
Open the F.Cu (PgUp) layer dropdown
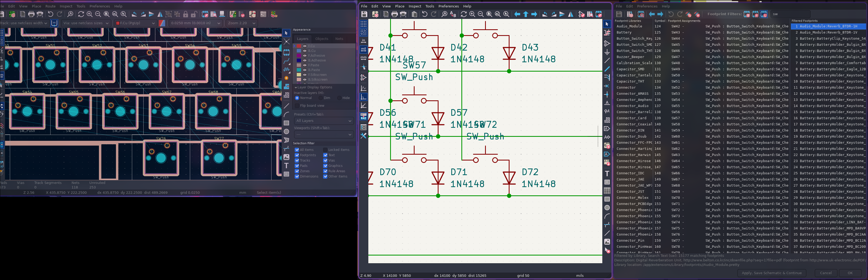135,23
